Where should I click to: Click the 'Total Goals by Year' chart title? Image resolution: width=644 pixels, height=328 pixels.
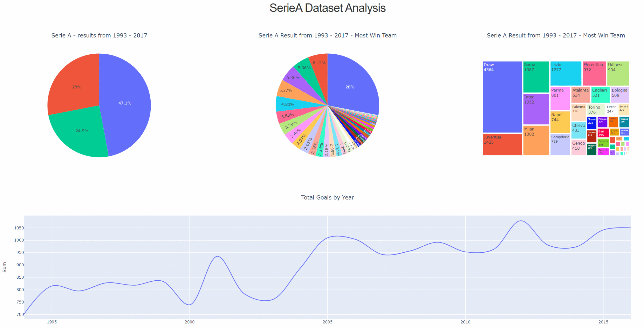tap(327, 198)
